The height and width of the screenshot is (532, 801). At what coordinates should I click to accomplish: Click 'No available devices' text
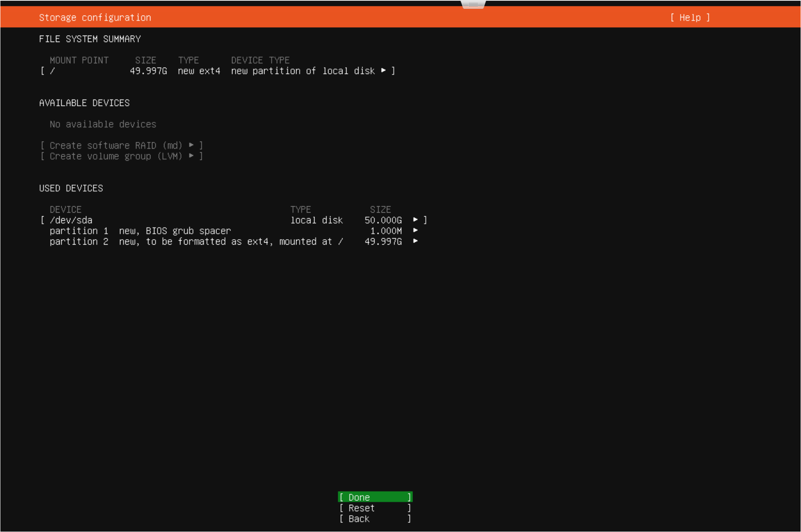tap(103, 124)
